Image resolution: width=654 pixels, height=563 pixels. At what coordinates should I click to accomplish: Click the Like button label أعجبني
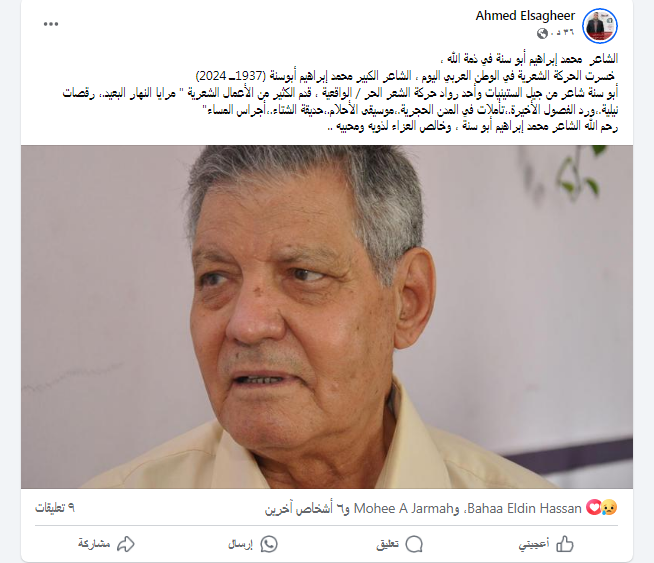[533, 544]
